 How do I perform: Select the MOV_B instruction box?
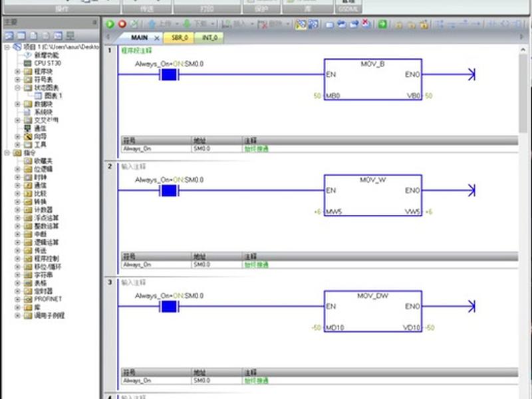pyautogui.click(x=373, y=79)
